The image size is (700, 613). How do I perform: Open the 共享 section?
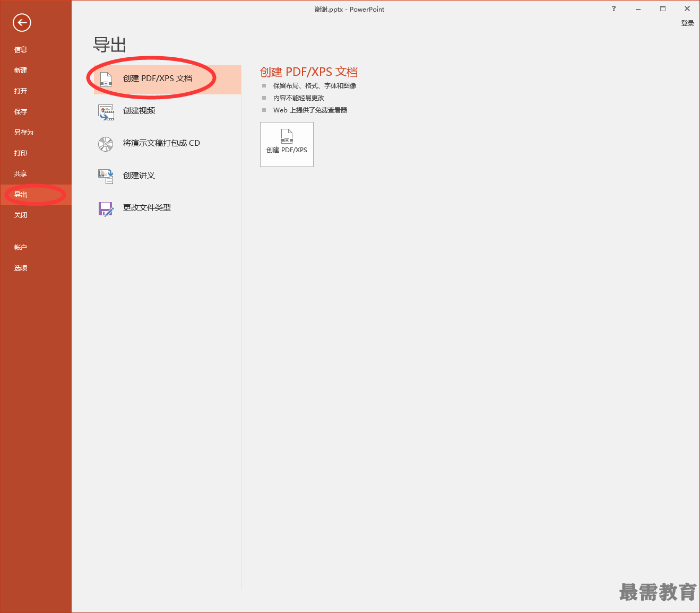[36, 174]
